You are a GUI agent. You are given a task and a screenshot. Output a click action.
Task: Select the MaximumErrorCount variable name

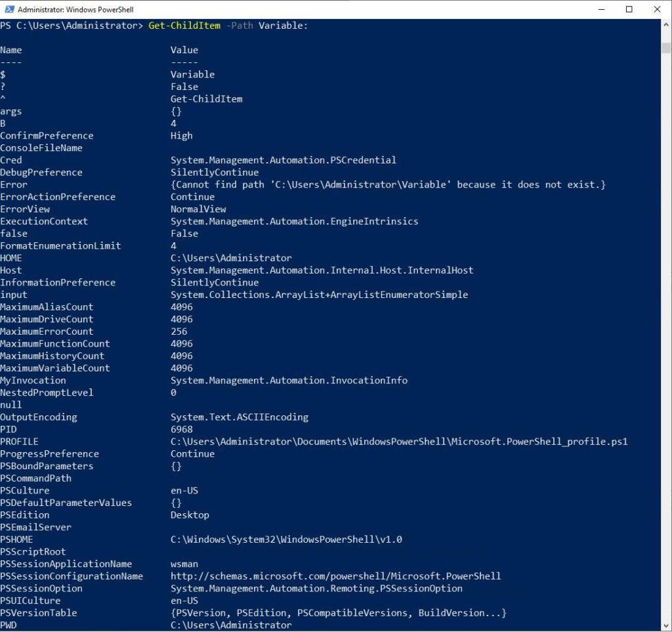point(47,331)
